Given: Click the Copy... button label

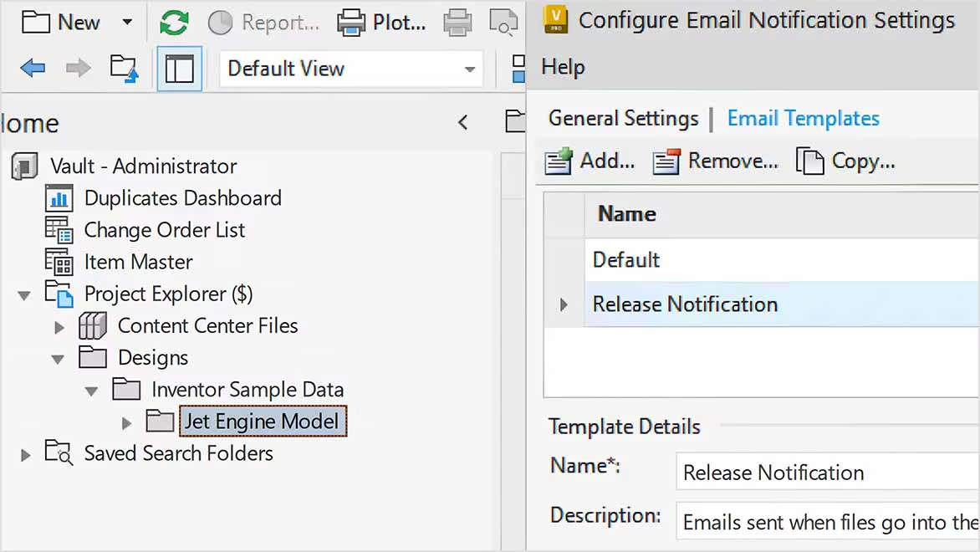Looking at the screenshot, I should tap(863, 161).
